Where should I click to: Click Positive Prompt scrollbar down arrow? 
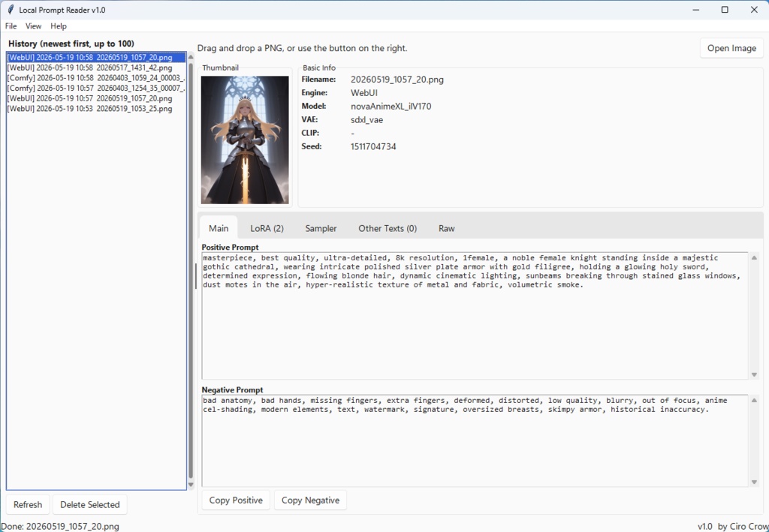(754, 374)
